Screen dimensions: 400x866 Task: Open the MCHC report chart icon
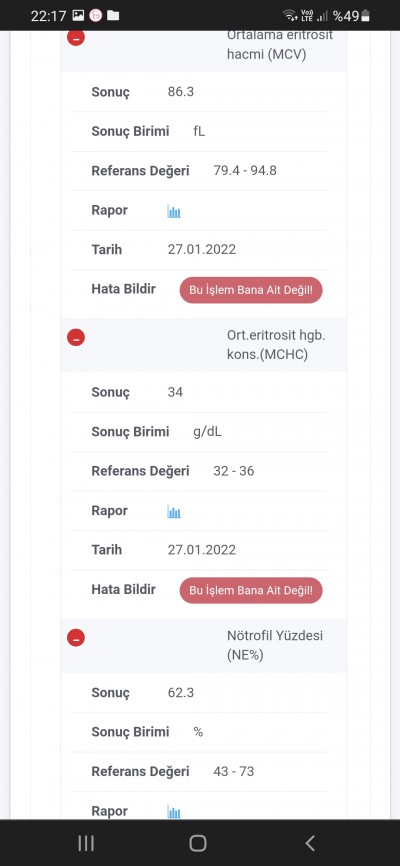pos(174,511)
